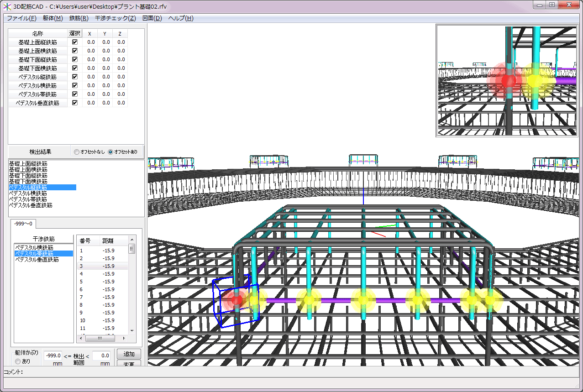This screenshot has height=392, width=583.
Task: Click the red interference marker in main 3D view
Action: click(x=236, y=300)
